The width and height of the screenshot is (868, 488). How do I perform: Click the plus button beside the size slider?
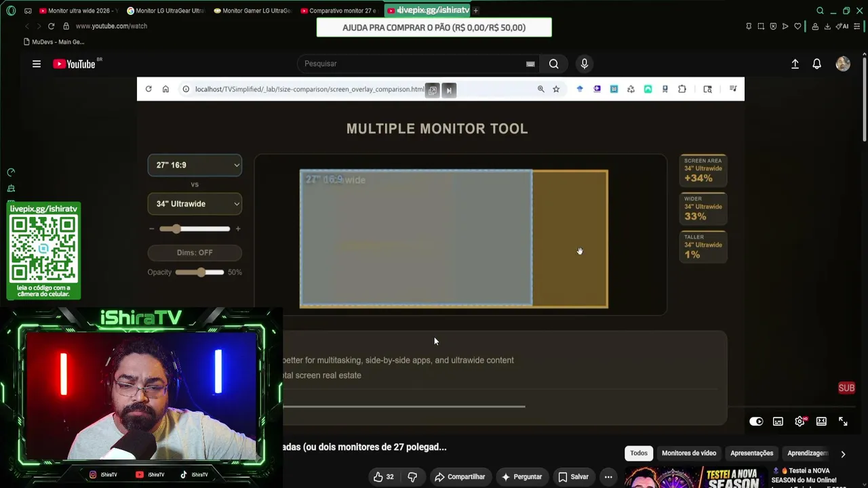tap(237, 229)
